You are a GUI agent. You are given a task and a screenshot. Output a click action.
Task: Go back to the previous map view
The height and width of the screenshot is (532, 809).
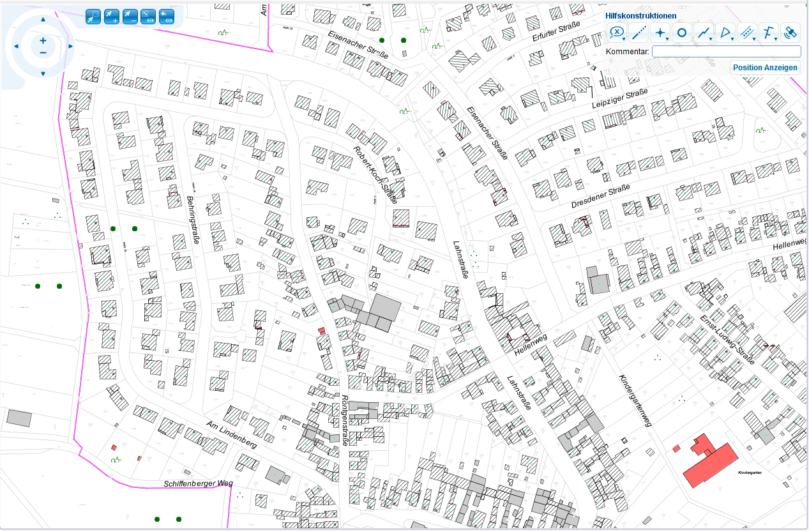point(167,16)
